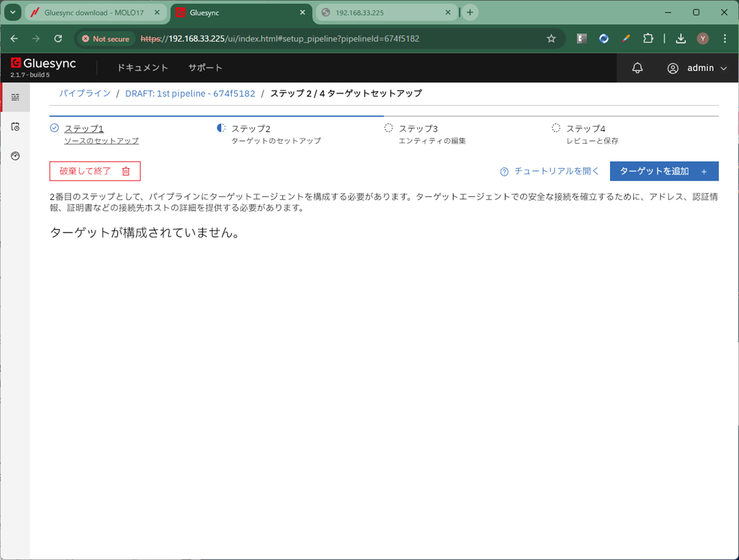Open the browser extensions puzzle icon
This screenshot has width=739, height=560.
[648, 39]
